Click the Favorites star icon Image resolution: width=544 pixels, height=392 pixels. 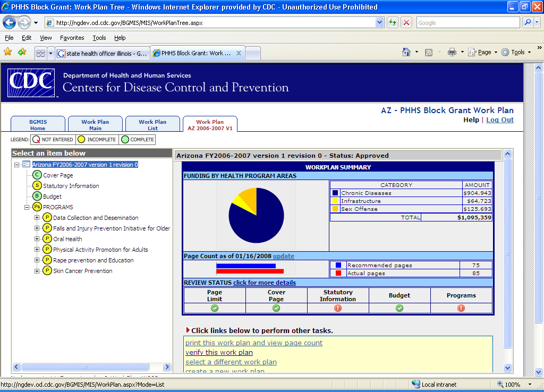pyautogui.click(x=8, y=52)
